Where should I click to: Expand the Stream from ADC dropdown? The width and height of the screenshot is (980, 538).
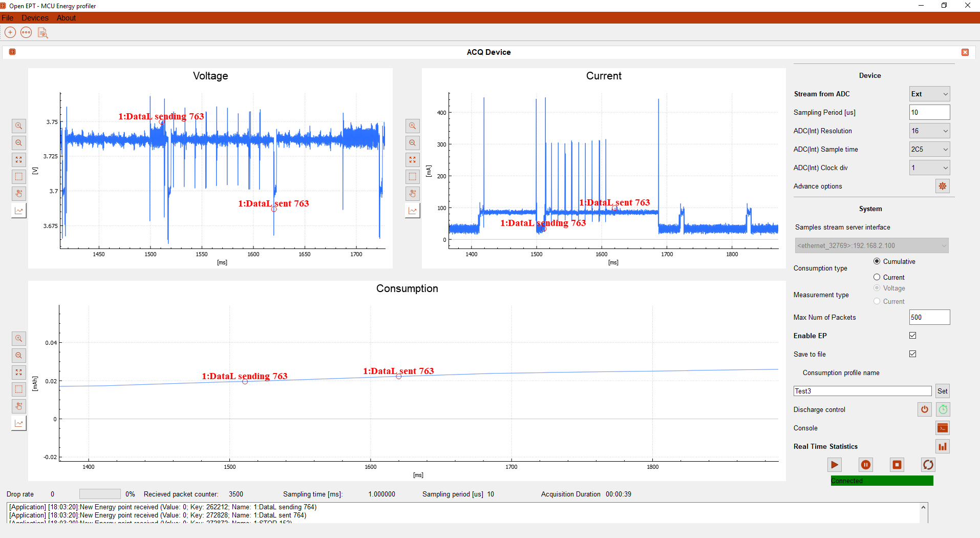929,94
